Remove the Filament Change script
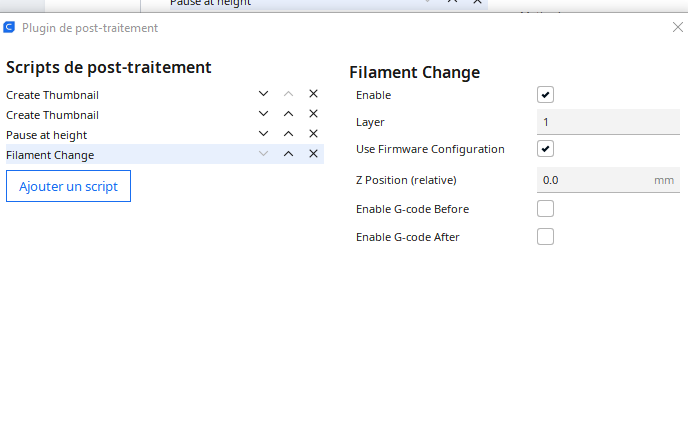The image size is (688, 433). tap(313, 154)
